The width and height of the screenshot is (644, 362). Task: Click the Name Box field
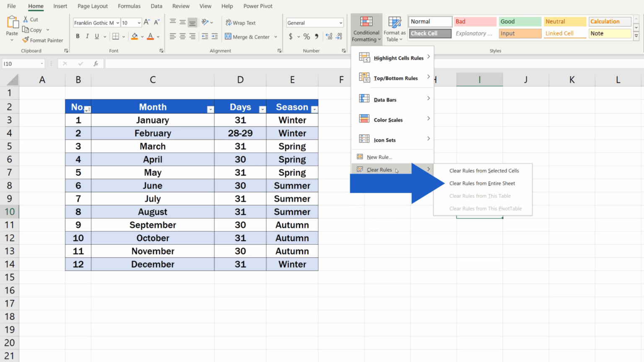click(x=20, y=63)
